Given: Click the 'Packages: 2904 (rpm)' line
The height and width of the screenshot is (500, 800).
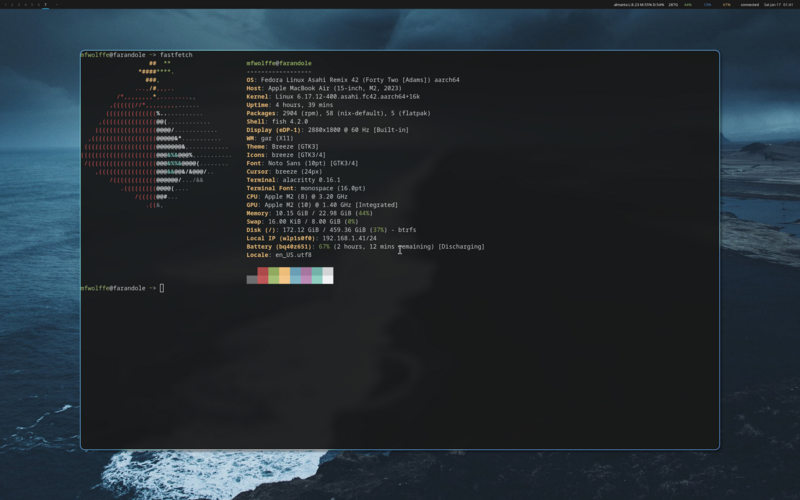Looking at the screenshot, I should click(338, 113).
